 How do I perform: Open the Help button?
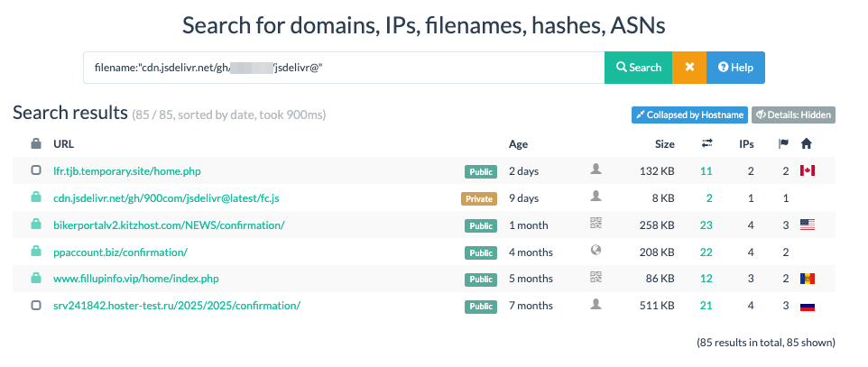[735, 68]
